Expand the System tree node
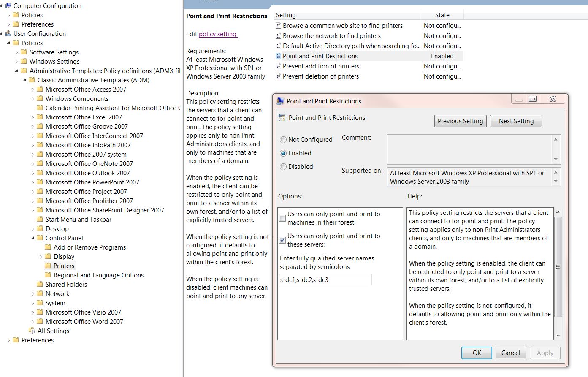Screen dimensions: 588x377 coord(33,303)
